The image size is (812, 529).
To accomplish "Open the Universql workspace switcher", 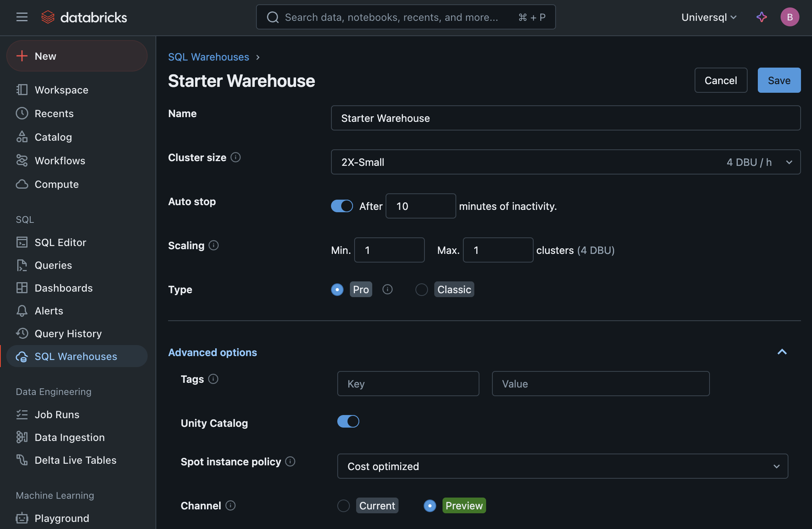I will coord(709,17).
